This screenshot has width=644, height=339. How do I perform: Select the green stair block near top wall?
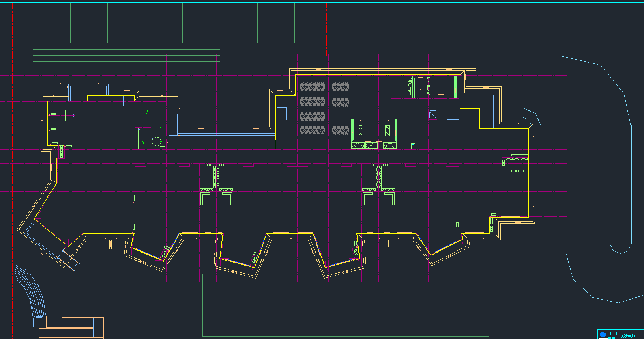pos(420,86)
